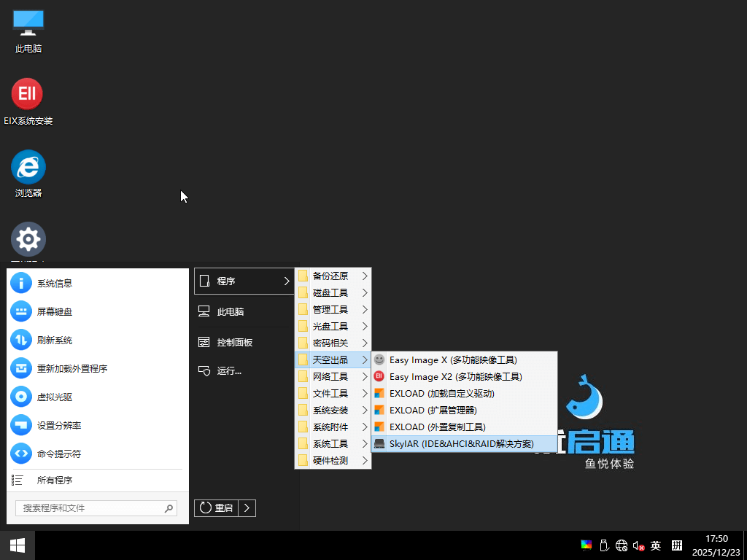The width and height of the screenshot is (747, 560).
Task: Expand the 密码相关 folder
Action: (333, 343)
